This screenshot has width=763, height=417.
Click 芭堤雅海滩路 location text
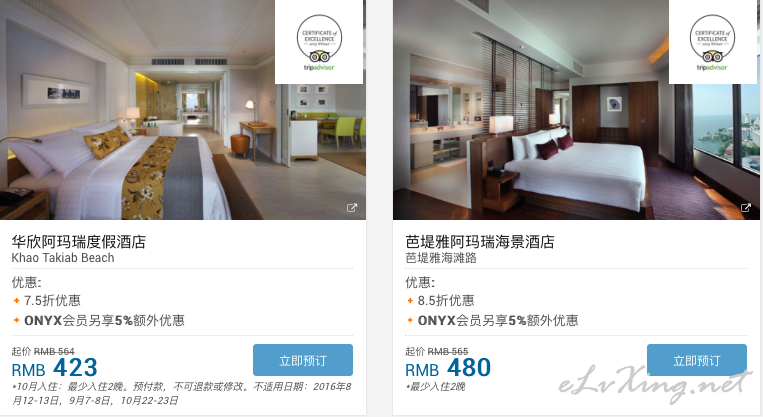pyautogui.click(x=441, y=258)
